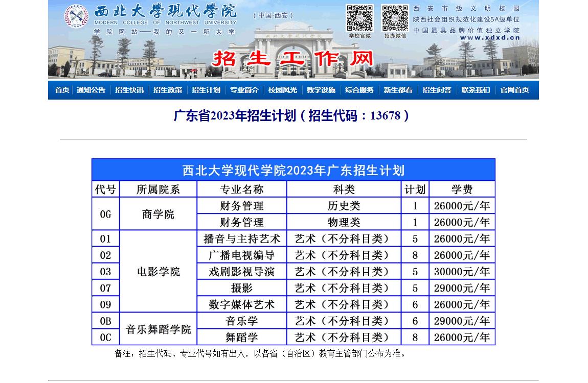This screenshot has height=383, width=588.
Task: Select the 广播电视编导 major cell
Action: (241, 255)
